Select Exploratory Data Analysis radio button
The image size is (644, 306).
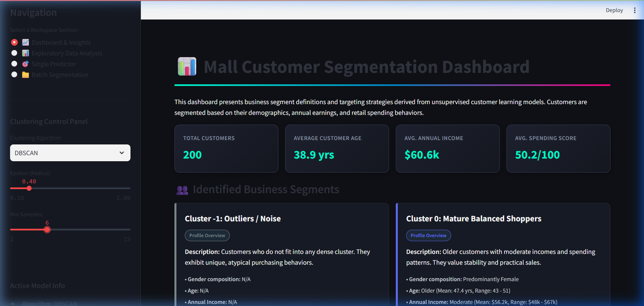pyautogui.click(x=14, y=53)
